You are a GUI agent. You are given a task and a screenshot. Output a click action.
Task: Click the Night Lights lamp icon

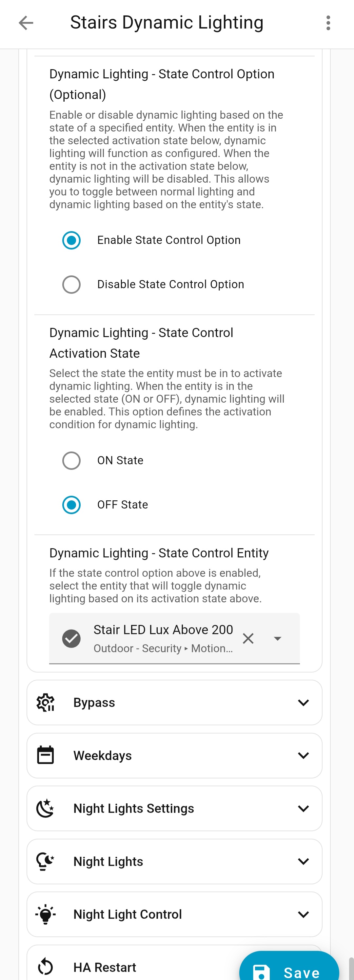[46, 861]
